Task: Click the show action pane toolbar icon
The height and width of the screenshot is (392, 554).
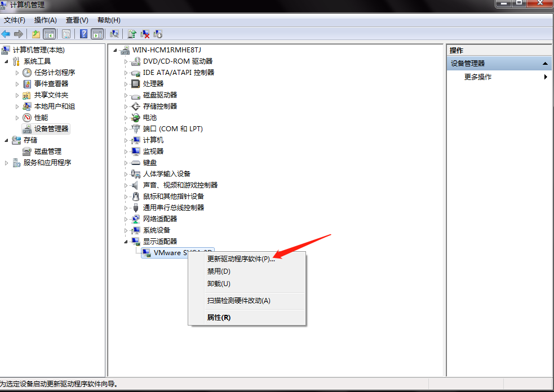Action: coord(96,34)
